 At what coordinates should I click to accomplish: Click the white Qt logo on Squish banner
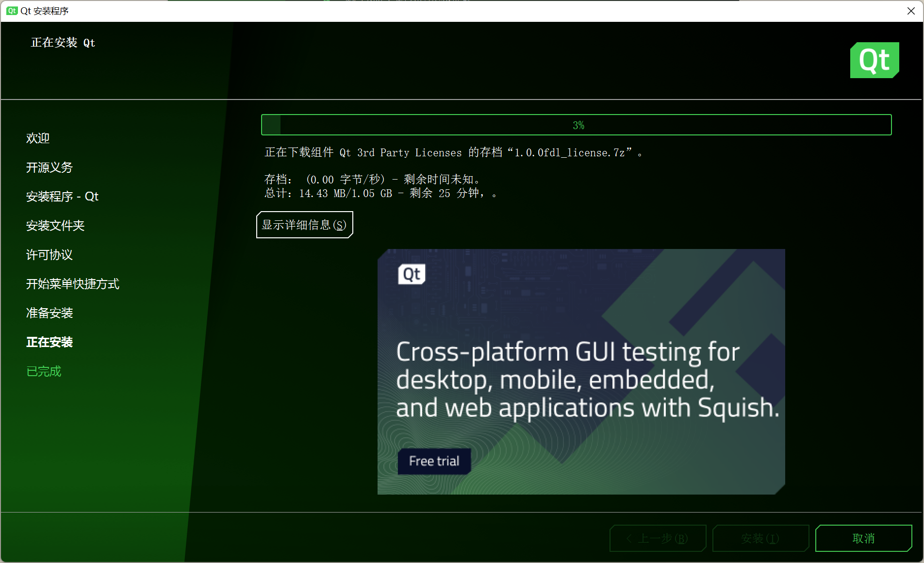pyautogui.click(x=412, y=274)
